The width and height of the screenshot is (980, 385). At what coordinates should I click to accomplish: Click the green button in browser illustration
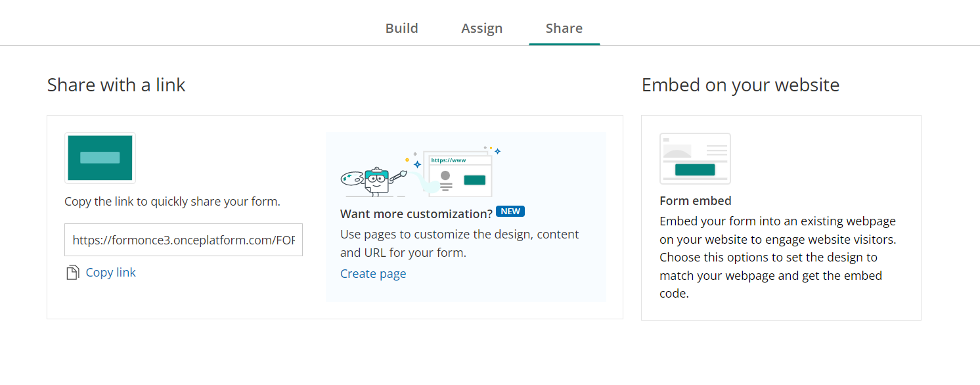pyautogui.click(x=474, y=180)
